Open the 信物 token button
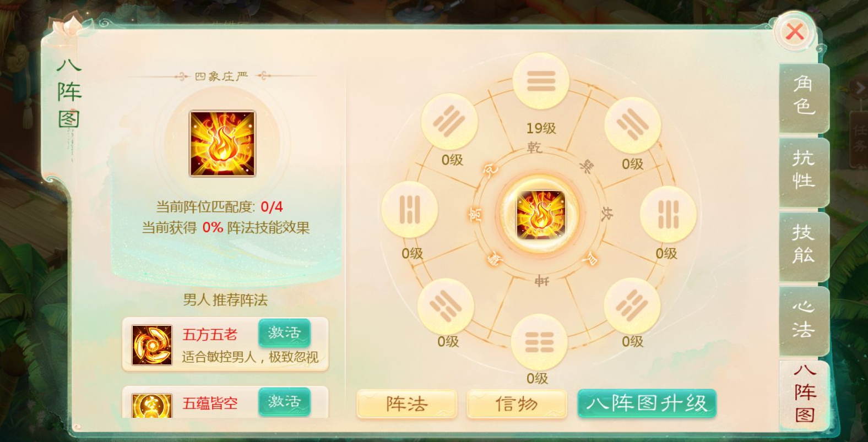 [x=517, y=404]
